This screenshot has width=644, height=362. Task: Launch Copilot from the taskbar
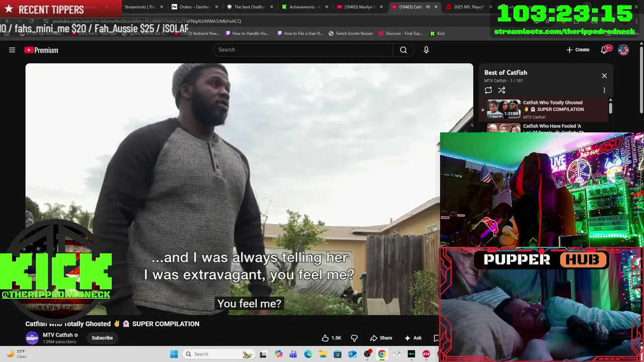[x=279, y=354]
